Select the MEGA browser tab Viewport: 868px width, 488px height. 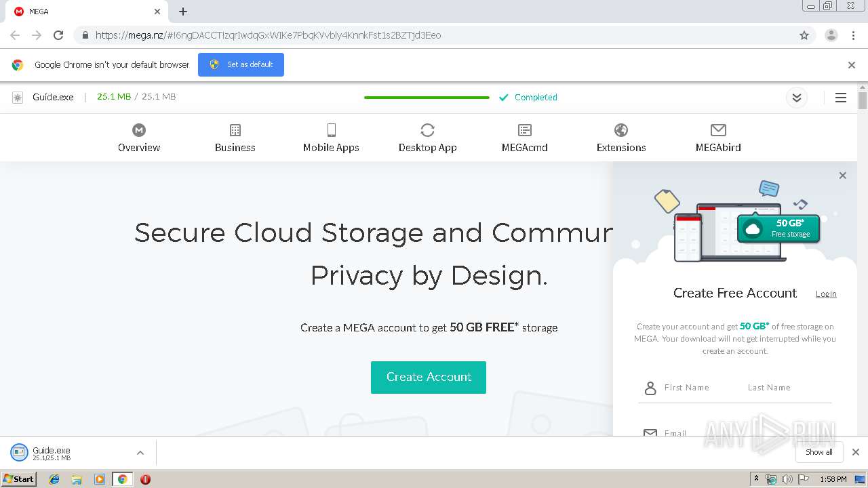click(x=85, y=12)
